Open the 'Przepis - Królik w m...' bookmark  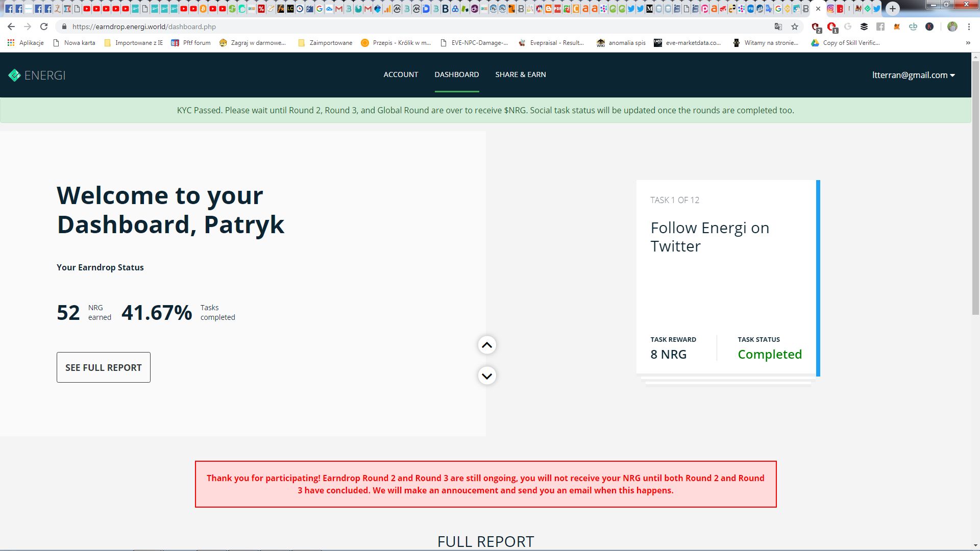396,43
